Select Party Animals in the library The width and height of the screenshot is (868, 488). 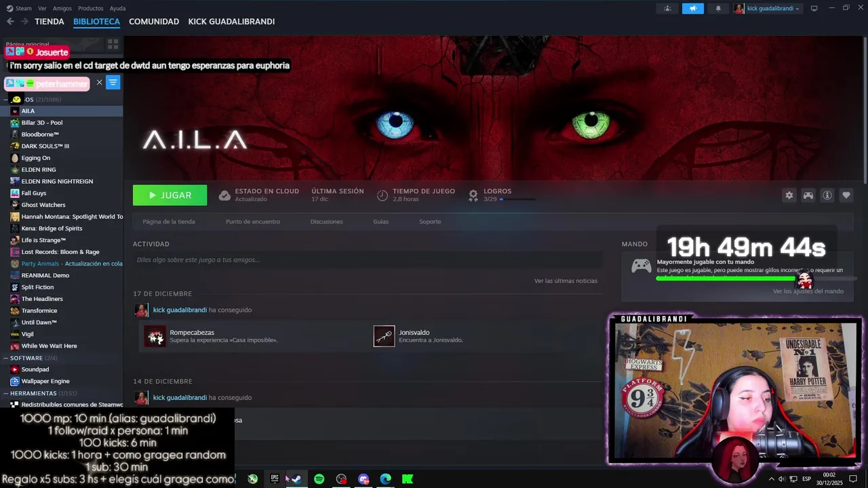[61, 264]
